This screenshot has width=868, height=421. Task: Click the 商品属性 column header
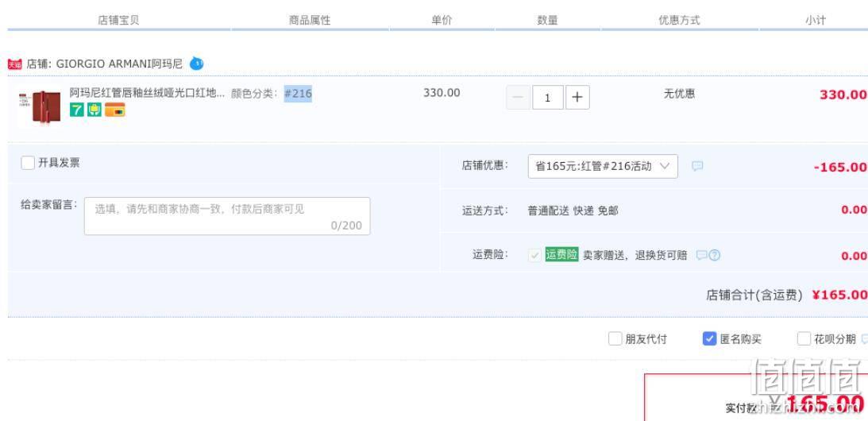(x=310, y=21)
